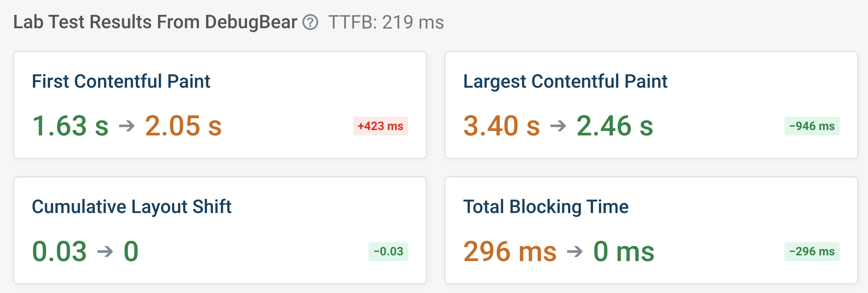The width and height of the screenshot is (868, 293).
Task: Click the orange 296 ms value
Action: click(x=510, y=252)
